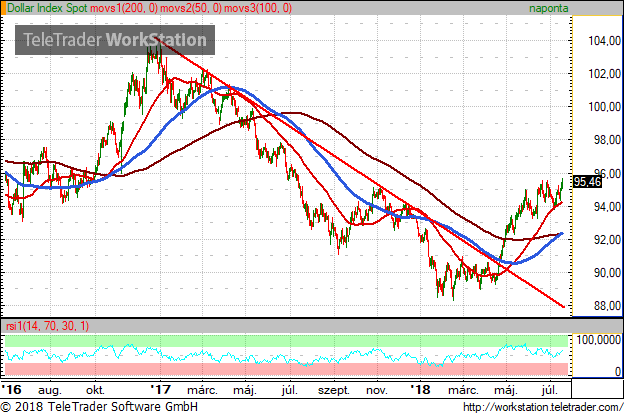The height and width of the screenshot is (416, 624).
Task: Select the rsi1(14, 70, 30, 1) label
Action: tap(47, 326)
